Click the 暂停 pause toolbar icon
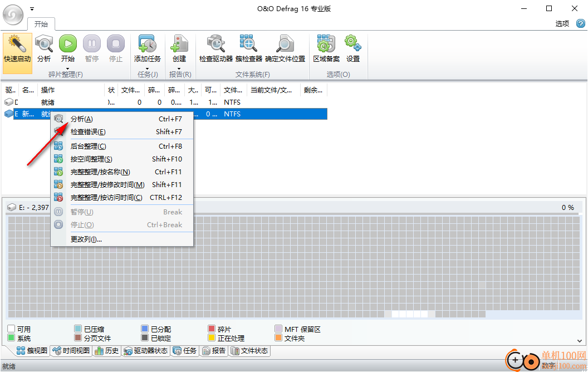Image resolution: width=588 pixels, height=372 pixels. click(92, 44)
